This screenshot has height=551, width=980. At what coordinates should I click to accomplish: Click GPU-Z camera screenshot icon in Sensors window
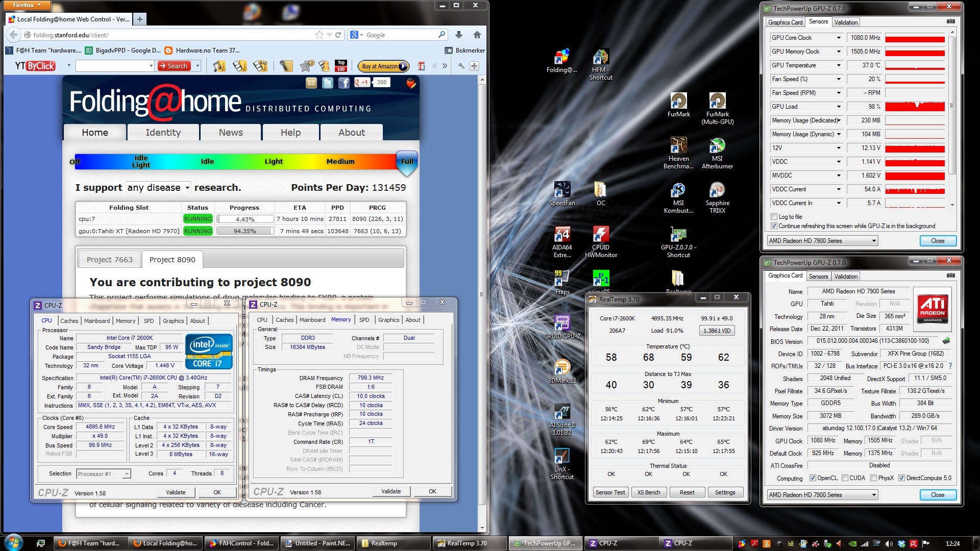(x=950, y=21)
